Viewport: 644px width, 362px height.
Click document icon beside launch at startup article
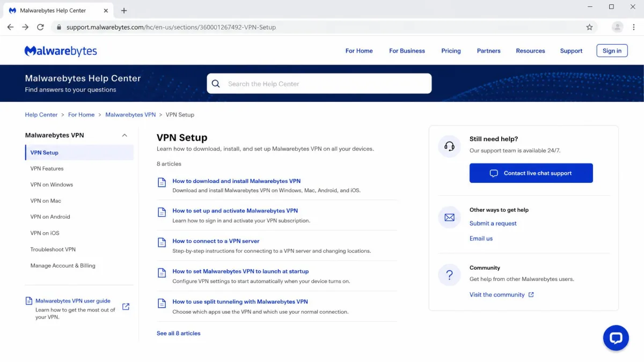coord(162,273)
